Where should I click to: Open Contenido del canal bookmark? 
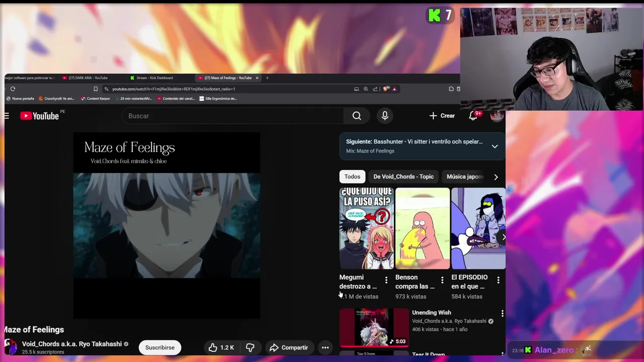coord(176,99)
